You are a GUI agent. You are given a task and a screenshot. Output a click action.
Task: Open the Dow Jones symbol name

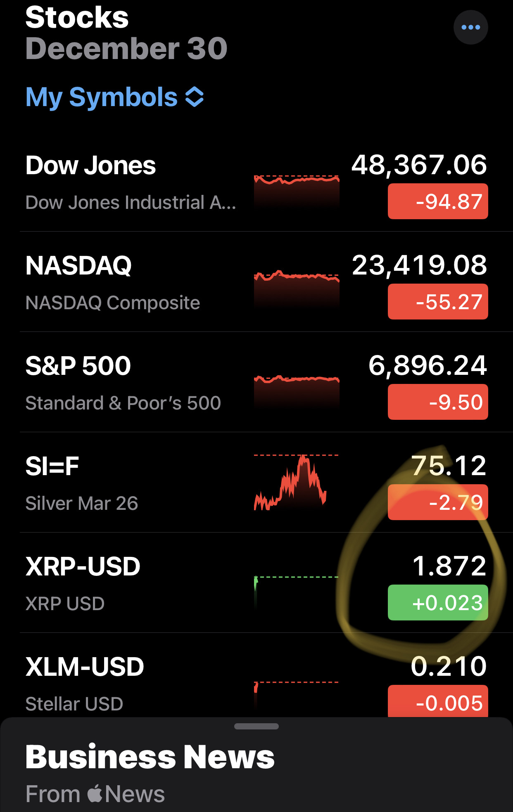click(x=90, y=166)
